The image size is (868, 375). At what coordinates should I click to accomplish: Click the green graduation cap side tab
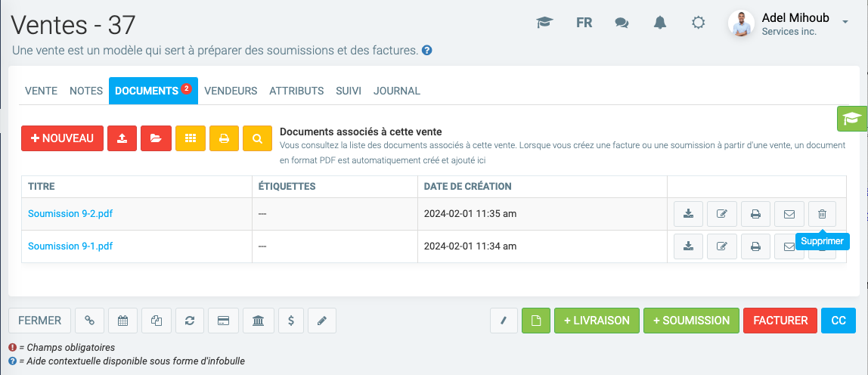[853, 119]
